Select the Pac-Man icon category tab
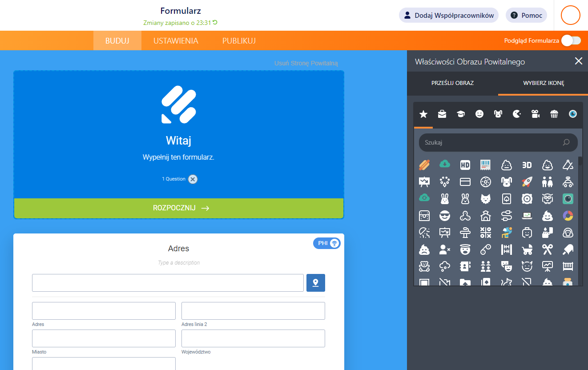The height and width of the screenshot is (370, 588). (x=517, y=114)
